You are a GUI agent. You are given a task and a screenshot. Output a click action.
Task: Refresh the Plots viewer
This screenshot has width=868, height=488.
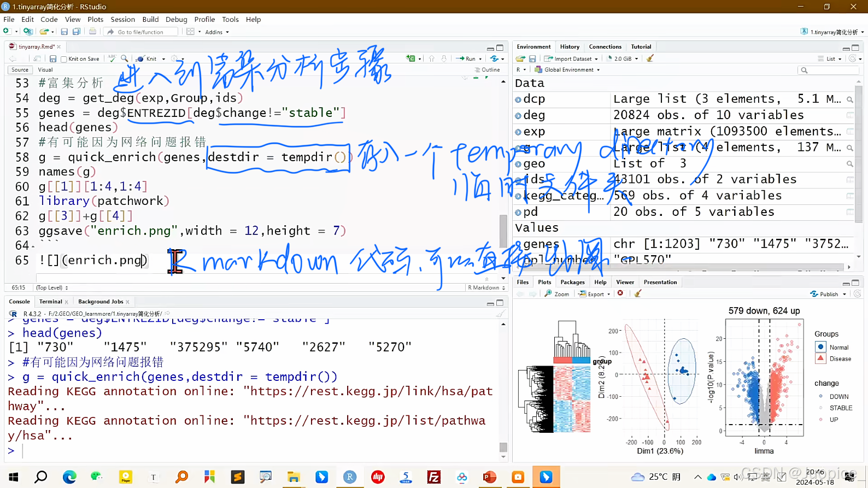tap(858, 293)
